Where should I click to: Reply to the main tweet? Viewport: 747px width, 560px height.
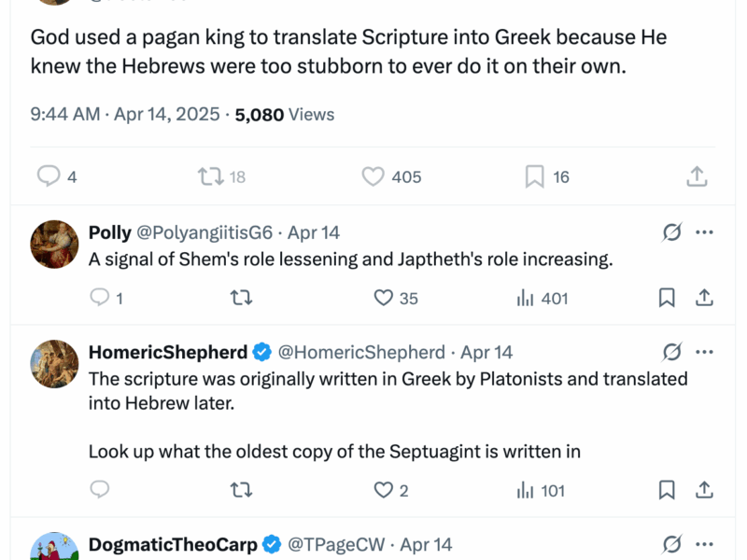(49, 176)
